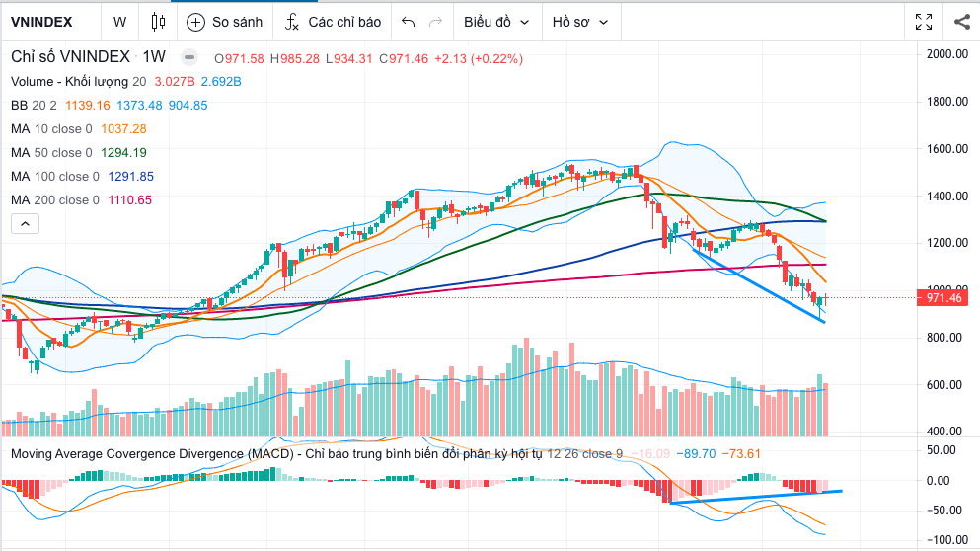Click the 50.00 MACD axis label
The width and height of the screenshot is (980, 551).
click(942, 450)
